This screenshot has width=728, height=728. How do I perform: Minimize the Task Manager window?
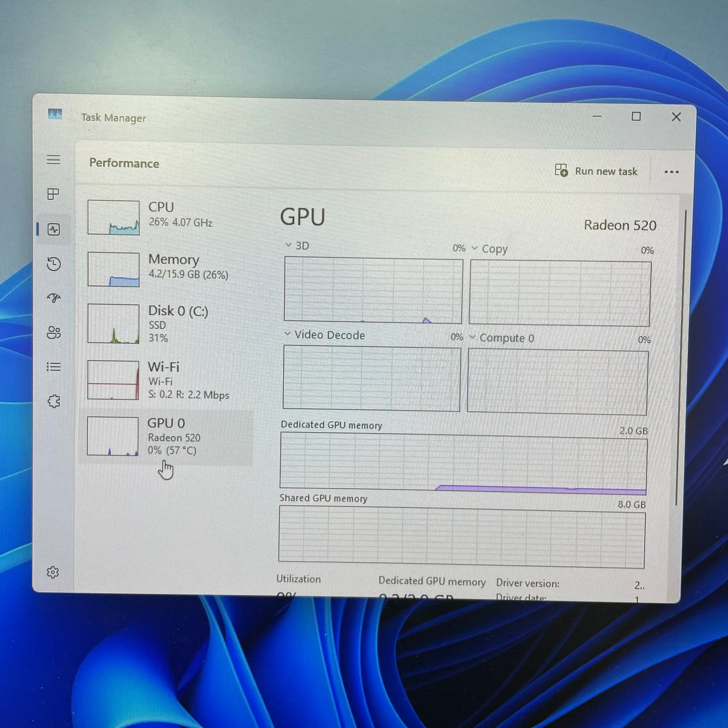597,116
